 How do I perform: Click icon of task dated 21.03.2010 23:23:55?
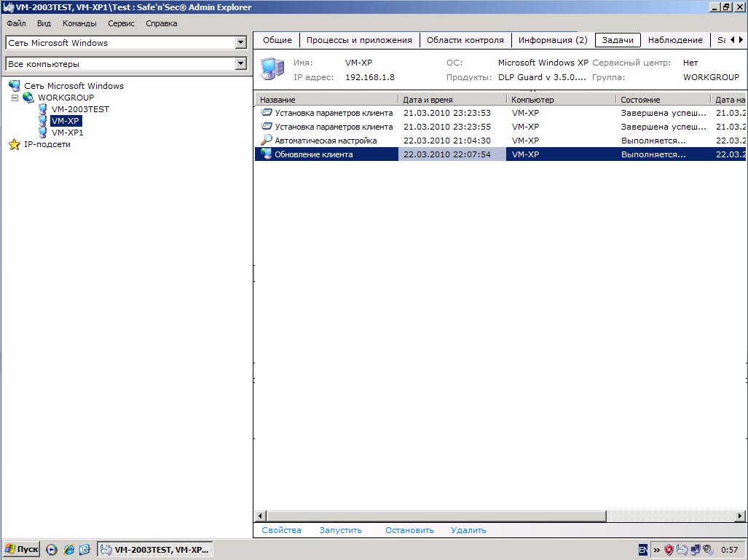(x=266, y=127)
